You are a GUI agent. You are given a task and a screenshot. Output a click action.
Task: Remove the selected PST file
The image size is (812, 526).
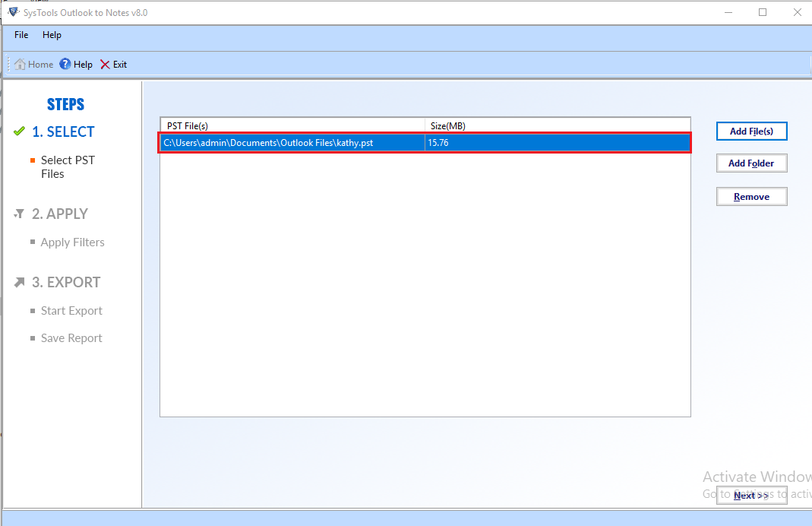tap(751, 196)
